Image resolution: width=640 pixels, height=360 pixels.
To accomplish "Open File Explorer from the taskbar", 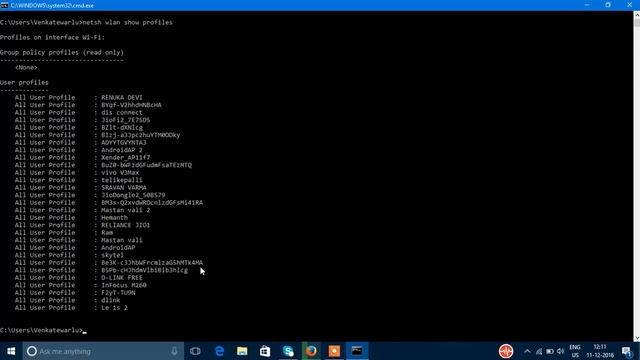I will click(x=242, y=351).
